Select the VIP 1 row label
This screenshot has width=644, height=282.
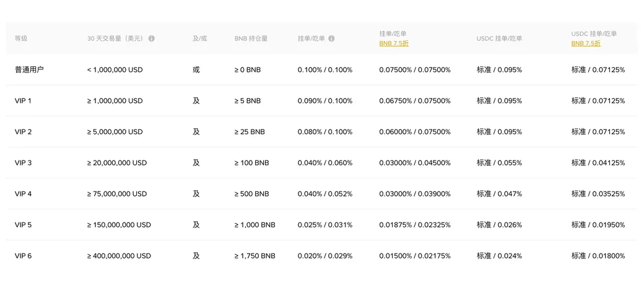tap(23, 100)
